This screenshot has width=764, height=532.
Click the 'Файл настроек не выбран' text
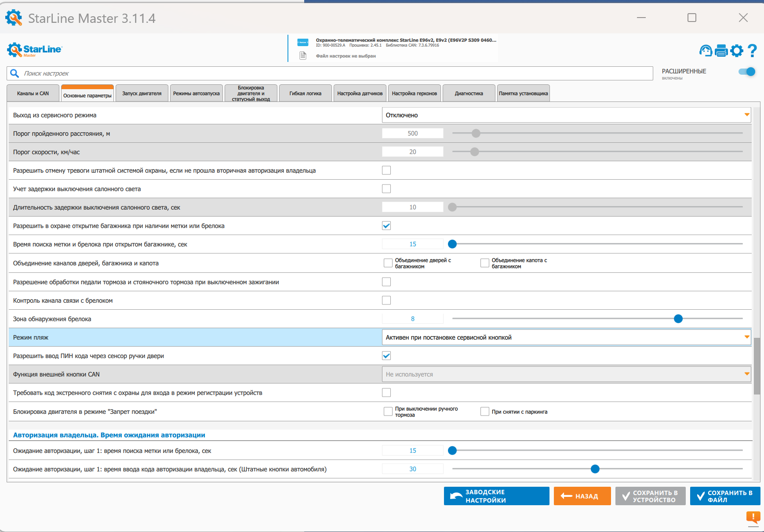click(346, 56)
